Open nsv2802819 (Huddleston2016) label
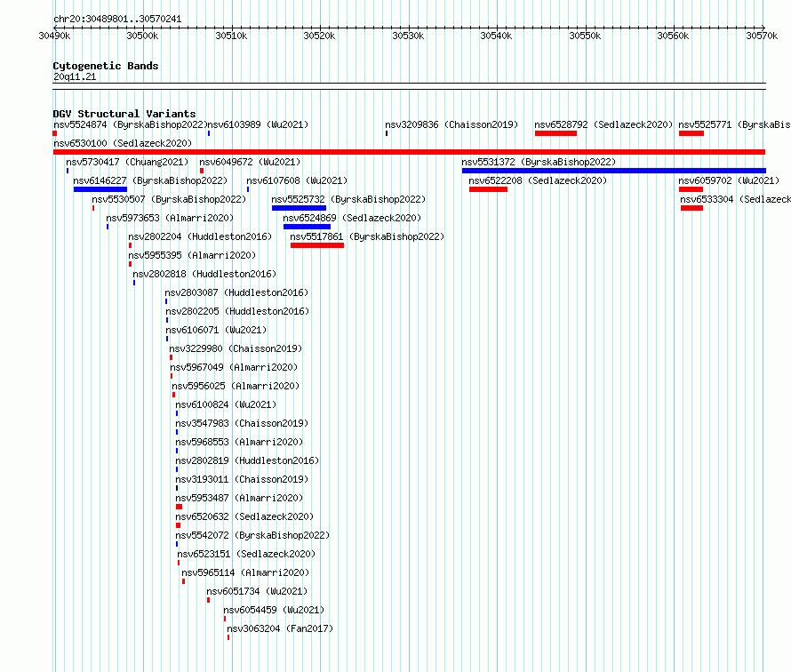791x672 pixels. 247,460
